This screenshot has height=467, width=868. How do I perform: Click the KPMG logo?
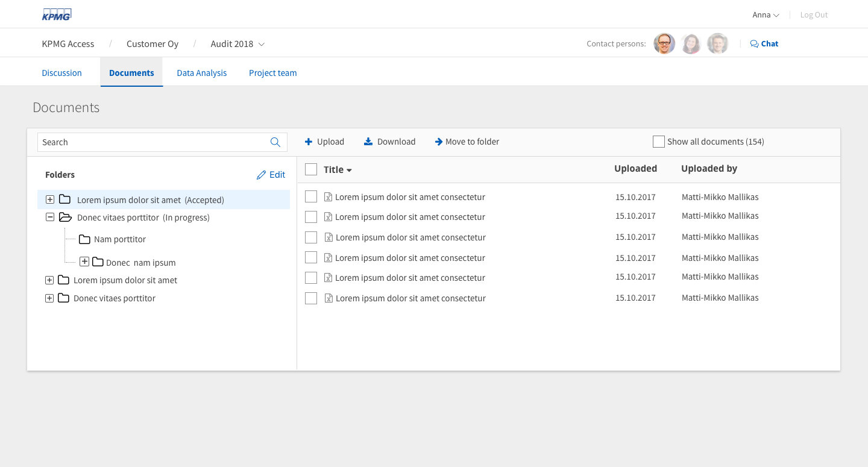click(57, 14)
